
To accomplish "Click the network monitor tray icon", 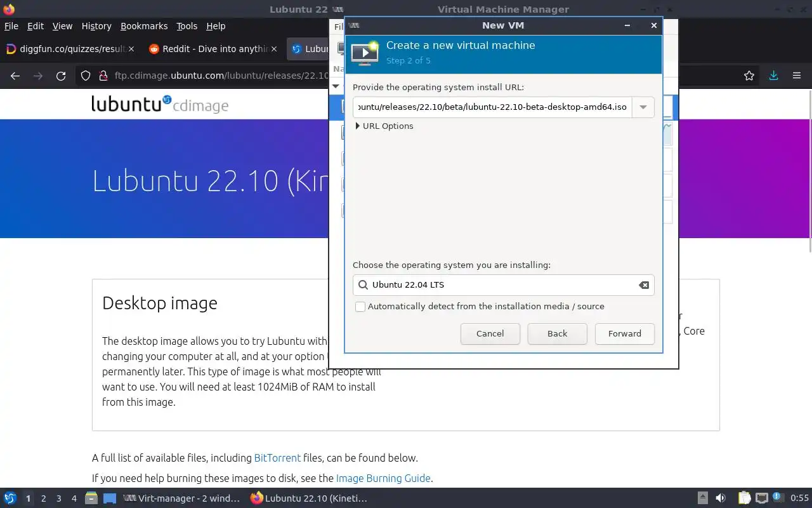I will click(762, 498).
